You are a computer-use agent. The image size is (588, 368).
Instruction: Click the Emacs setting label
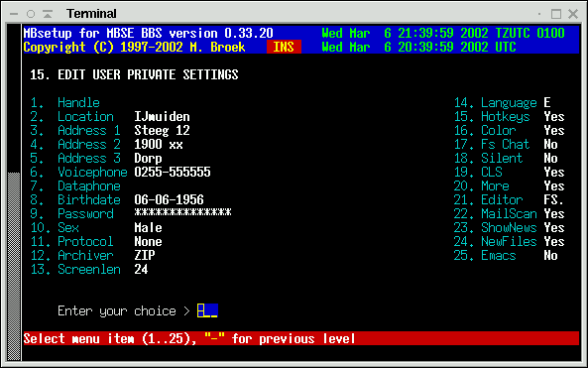(499, 255)
